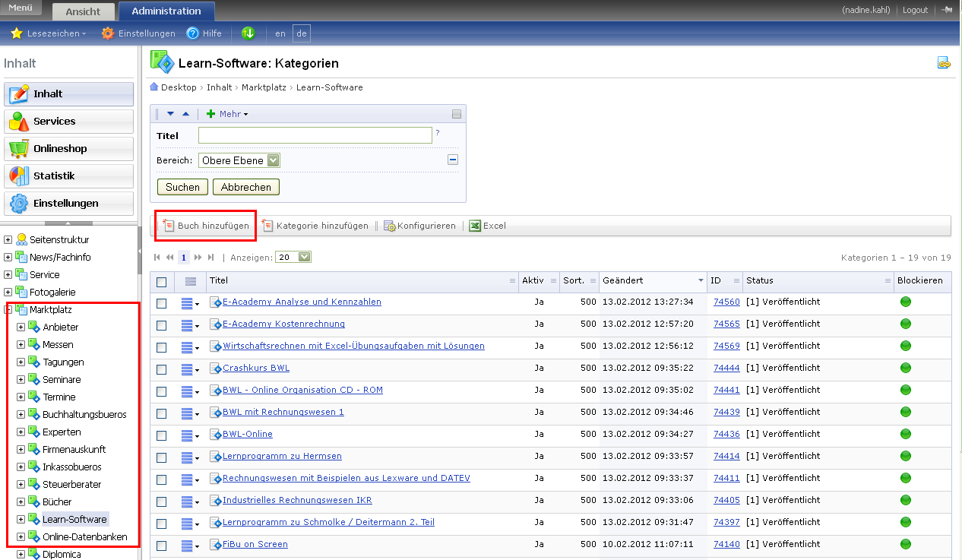Click green Blockieren status dot for Crashkurs BWL
Image resolution: width=962 pixels, height=560 pixels.
905,368
